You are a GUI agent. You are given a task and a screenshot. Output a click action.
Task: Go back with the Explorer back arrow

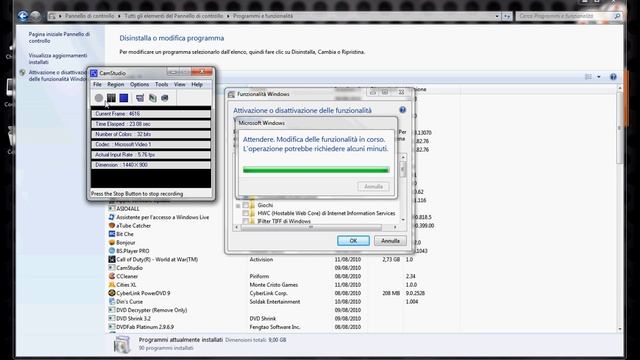pos(23,16)
